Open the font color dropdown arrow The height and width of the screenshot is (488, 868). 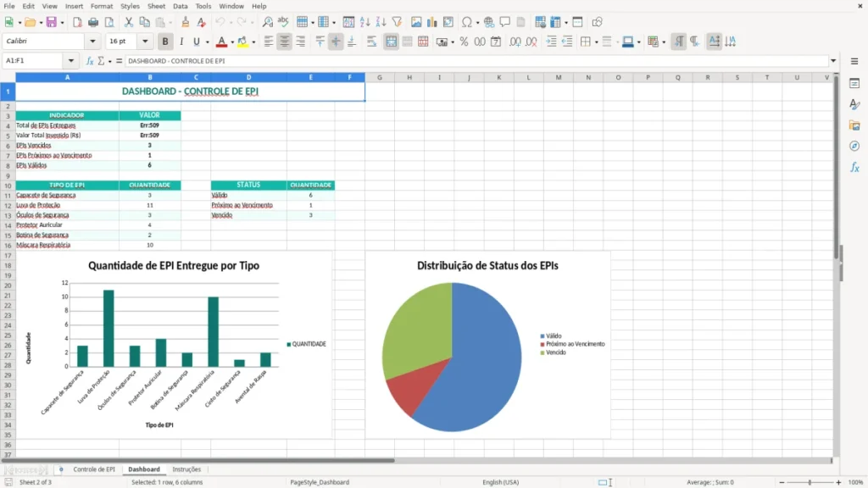[232, 42]
